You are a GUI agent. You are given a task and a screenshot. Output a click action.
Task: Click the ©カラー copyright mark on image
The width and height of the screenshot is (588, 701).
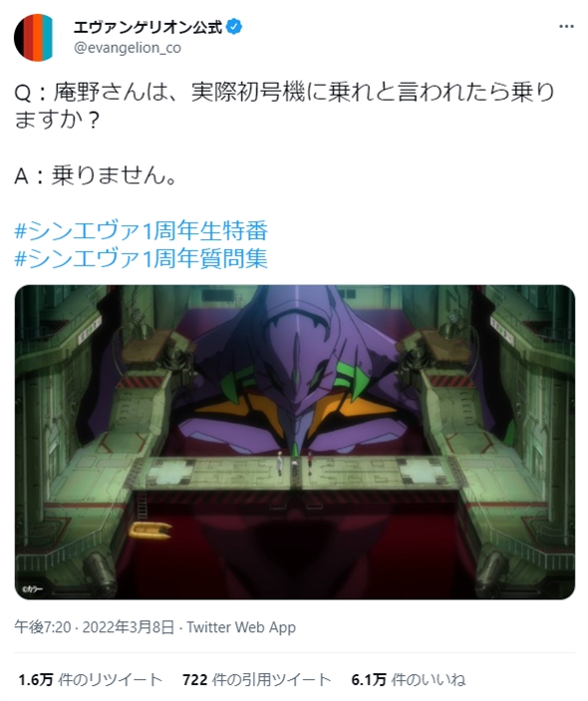(x=30, y=590)
